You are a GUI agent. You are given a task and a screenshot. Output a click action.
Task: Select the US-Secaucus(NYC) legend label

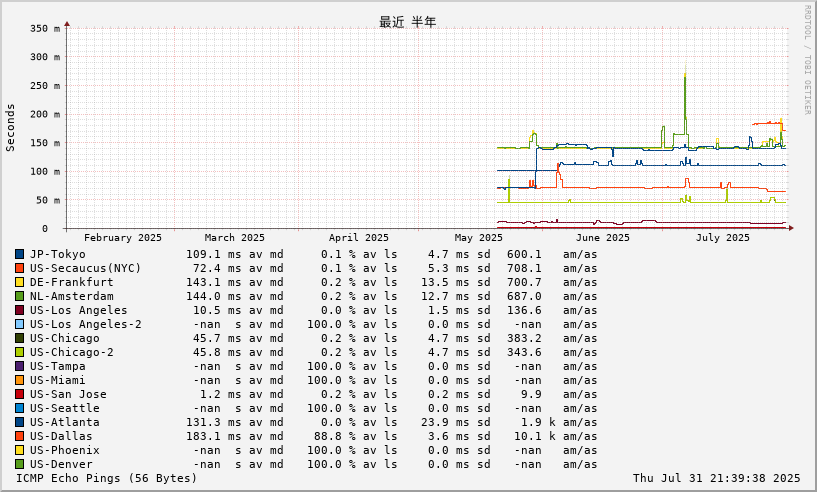click(85, 268)
